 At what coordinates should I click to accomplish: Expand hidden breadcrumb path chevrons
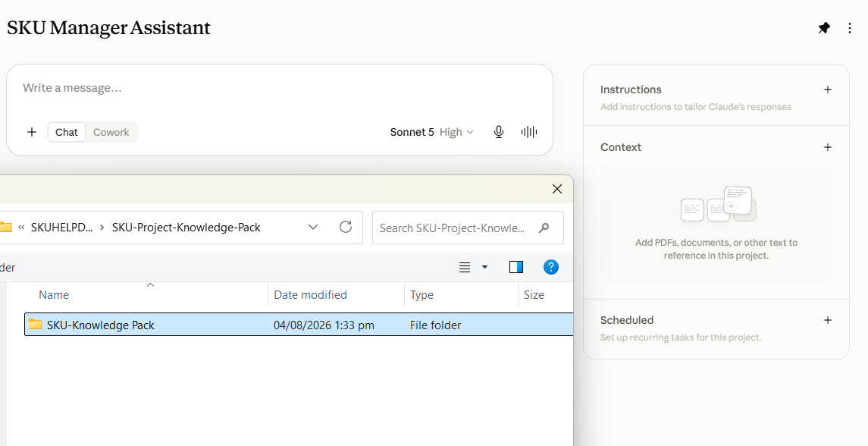click(21, 227)
